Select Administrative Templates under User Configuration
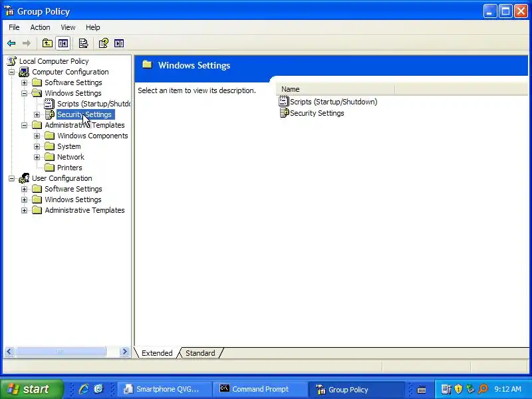The width and height of the screenshot is (532, 399). click(x=84, y=210)
